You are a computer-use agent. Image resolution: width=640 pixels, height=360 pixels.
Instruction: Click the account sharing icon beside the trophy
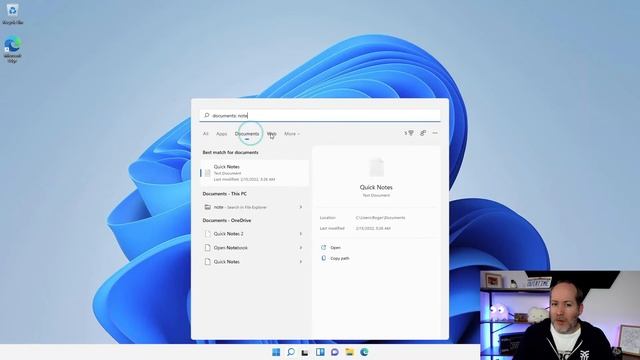pos(423,133)
